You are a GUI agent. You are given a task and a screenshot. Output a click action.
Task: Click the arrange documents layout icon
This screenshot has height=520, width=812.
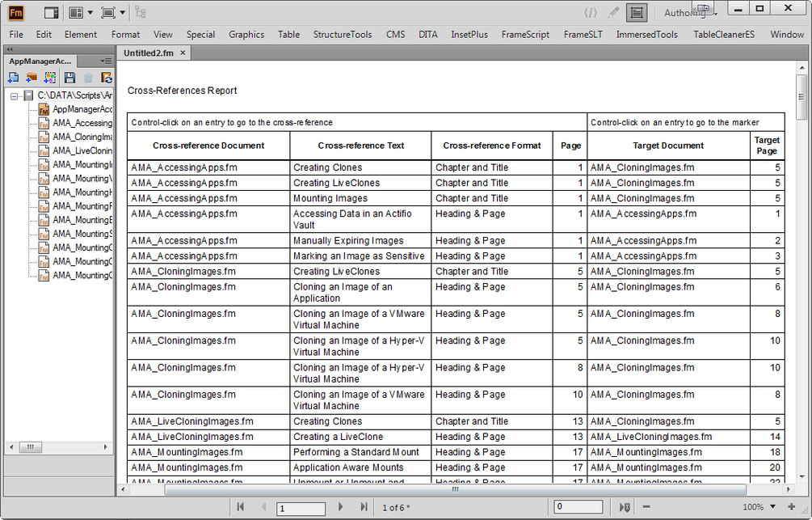76,13
